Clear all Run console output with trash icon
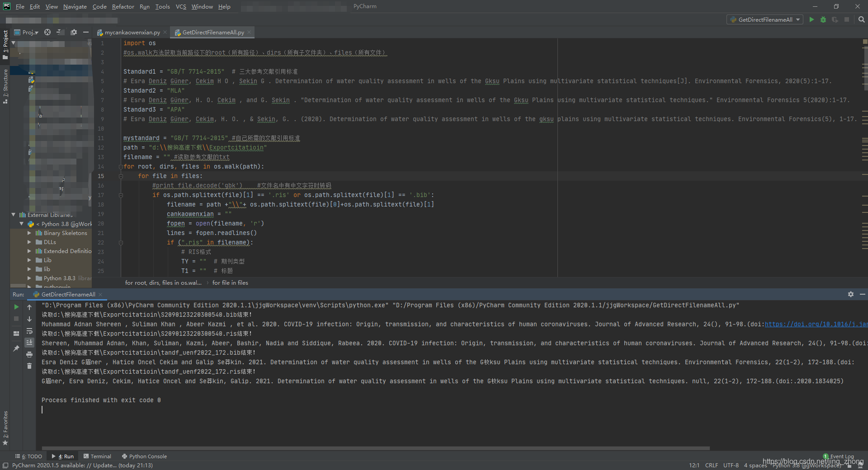This screenshot has height=470, width=868. [x=29, y=366]
